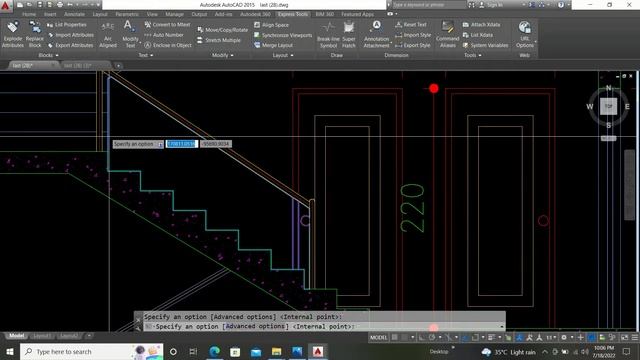Open the Parametric ribbon tab

coord(127,14)
